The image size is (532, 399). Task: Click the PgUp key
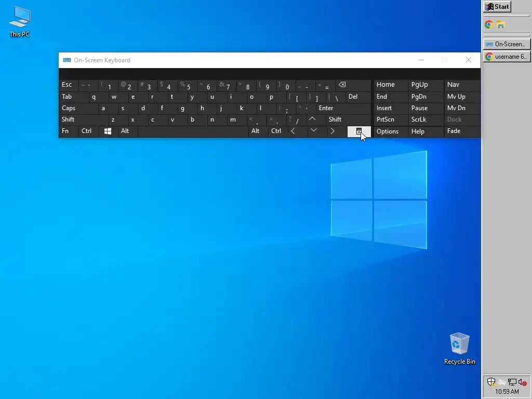[426, 85]
